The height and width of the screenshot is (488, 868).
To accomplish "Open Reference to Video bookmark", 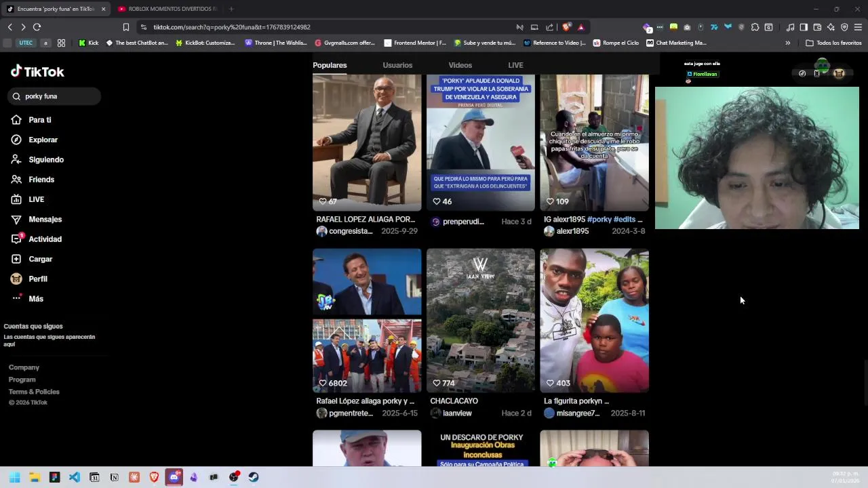I will pos(554,43).
